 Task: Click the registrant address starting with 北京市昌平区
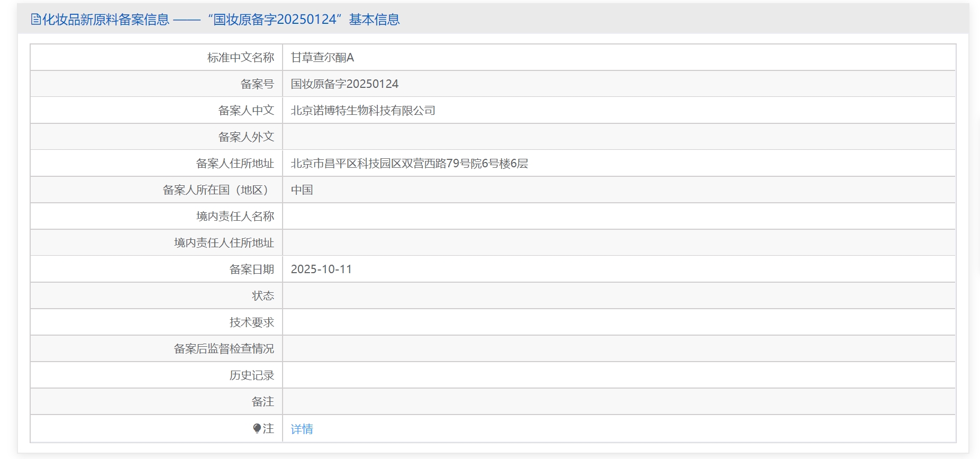pyautogui.click(x=409, y=163)
